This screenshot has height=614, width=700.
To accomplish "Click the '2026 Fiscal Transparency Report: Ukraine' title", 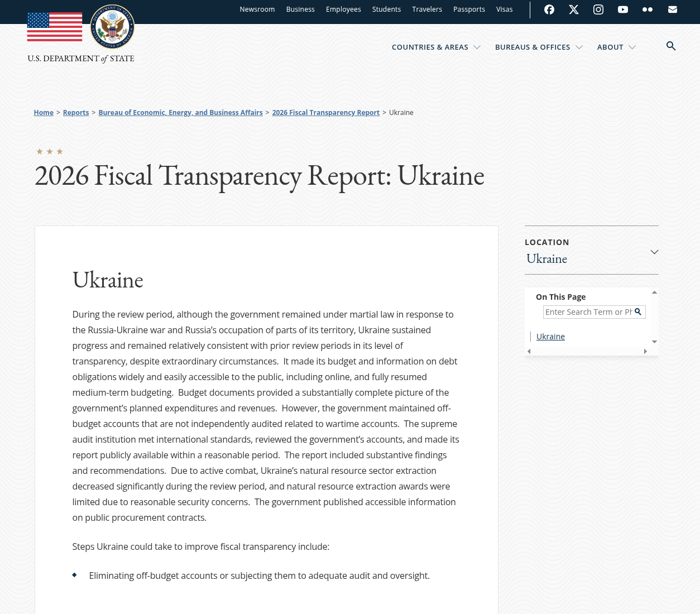I will (x=260, y=175).
